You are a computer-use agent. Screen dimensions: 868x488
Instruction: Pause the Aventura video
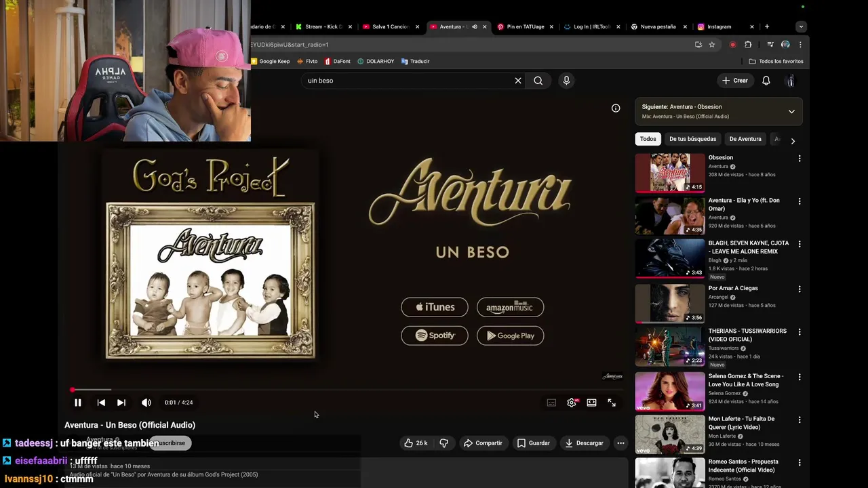(x=78, y=403)
